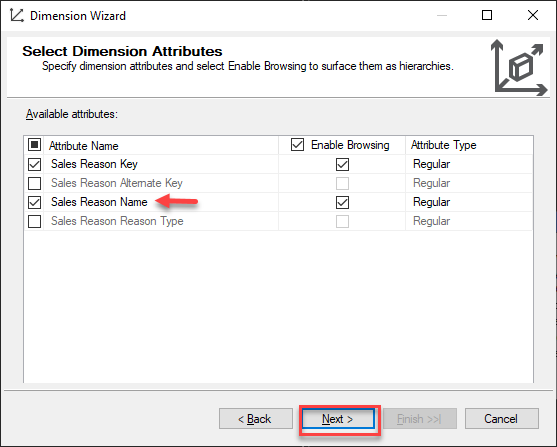The height and width of the screenshot is (447, 557).
Task: Open Attribute Type cell for Sales Reason Name
Action: tap(469, 202)
